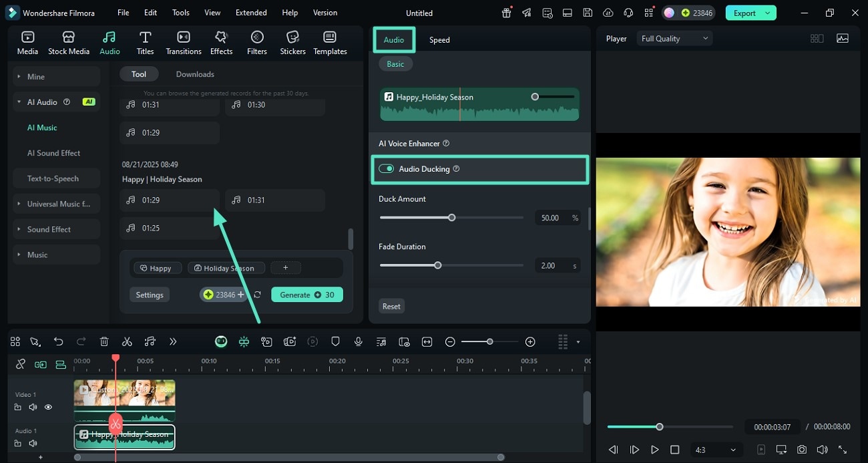
Task: Open the View menu
Action: pos(212,13)
